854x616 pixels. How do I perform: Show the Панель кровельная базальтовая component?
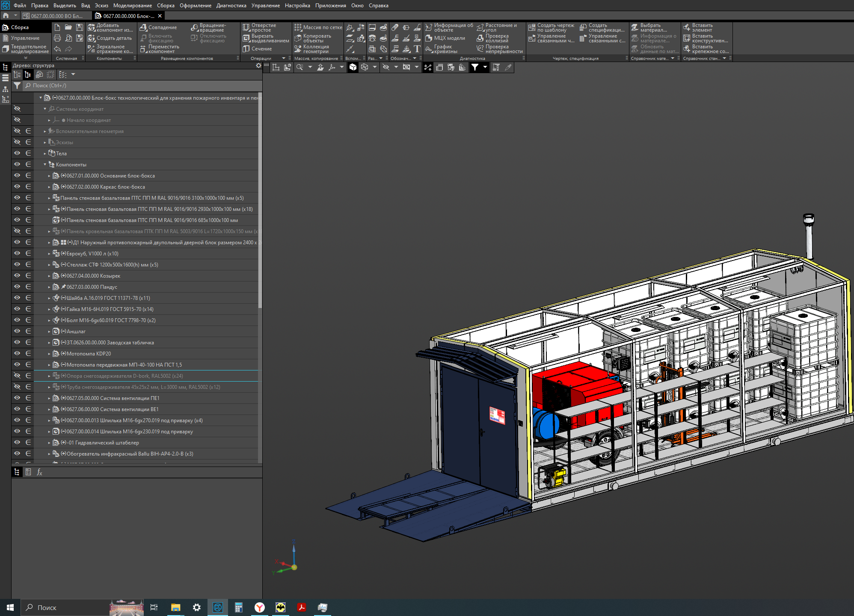tap(17, 231)
